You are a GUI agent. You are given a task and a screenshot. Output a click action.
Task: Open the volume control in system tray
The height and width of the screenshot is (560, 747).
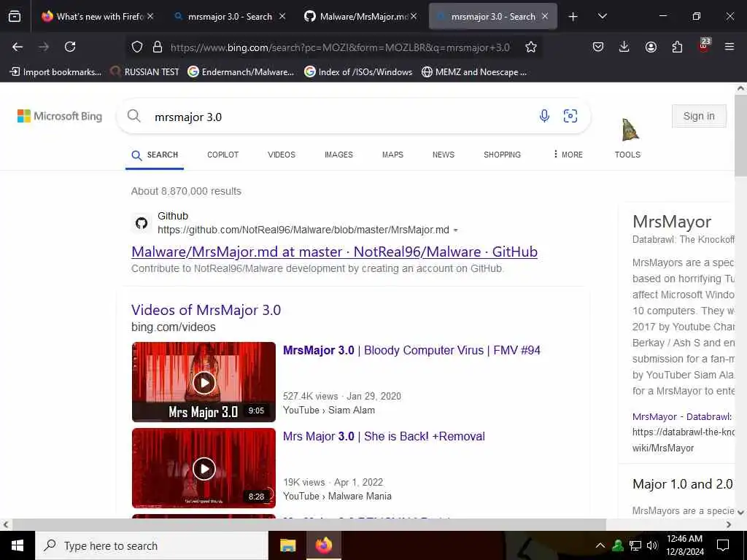(x=652, y=545)
